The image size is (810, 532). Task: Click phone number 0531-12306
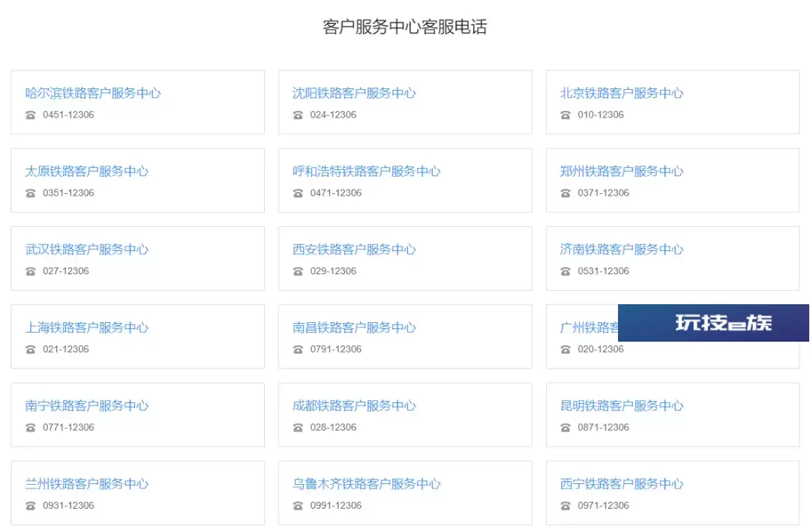[x=603, y=271]
